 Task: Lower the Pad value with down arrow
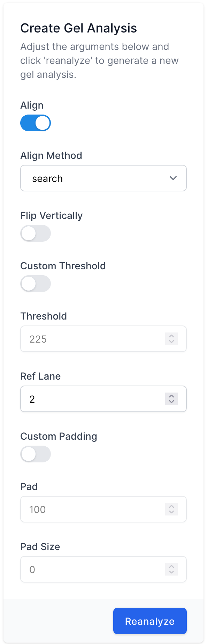tap(171, 512)
